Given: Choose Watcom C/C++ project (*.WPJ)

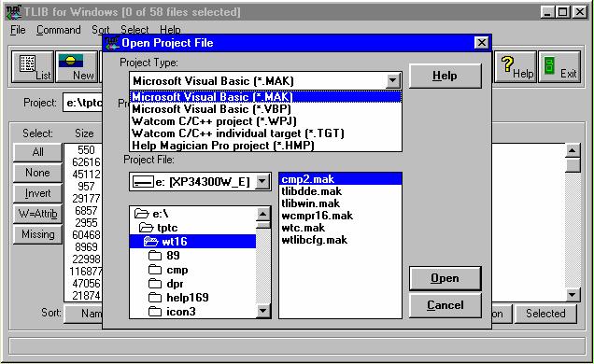Looking at the screenshot, I should point(265,121).
